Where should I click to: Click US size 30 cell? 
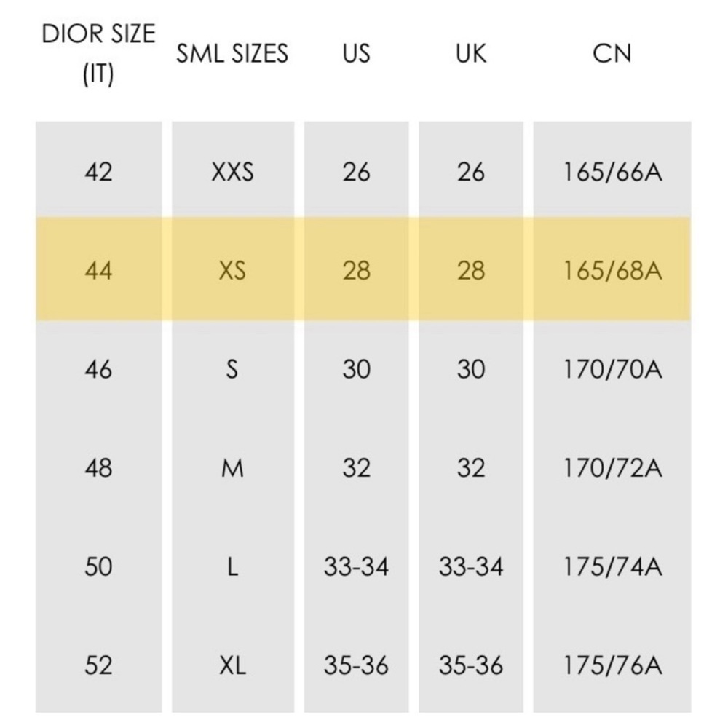pos(357,369)
